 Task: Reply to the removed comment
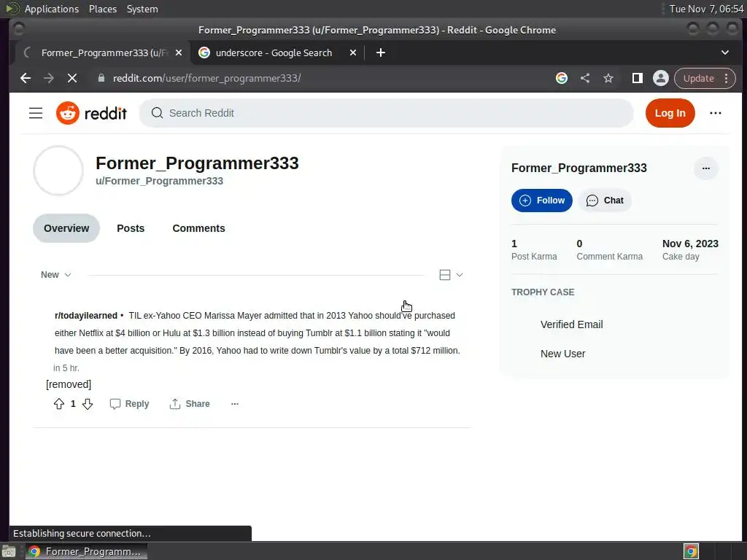click(130, 404)
